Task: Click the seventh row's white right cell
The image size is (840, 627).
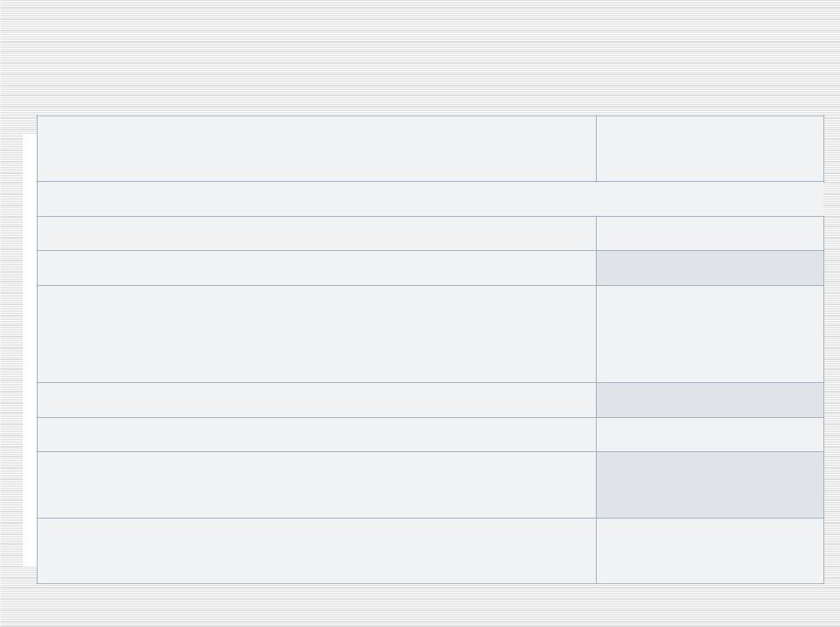Action: pos(710,435)
